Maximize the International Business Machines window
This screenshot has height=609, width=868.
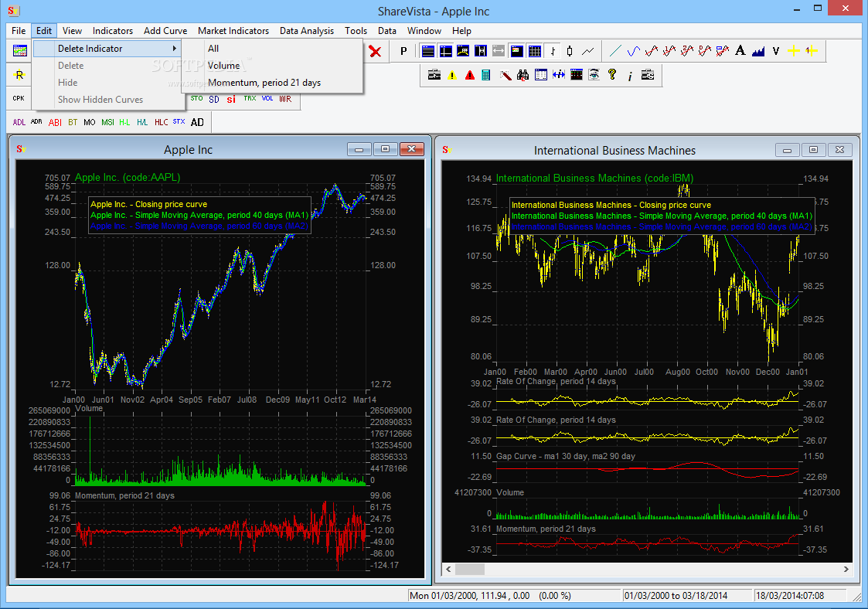[x=813, y=149]
